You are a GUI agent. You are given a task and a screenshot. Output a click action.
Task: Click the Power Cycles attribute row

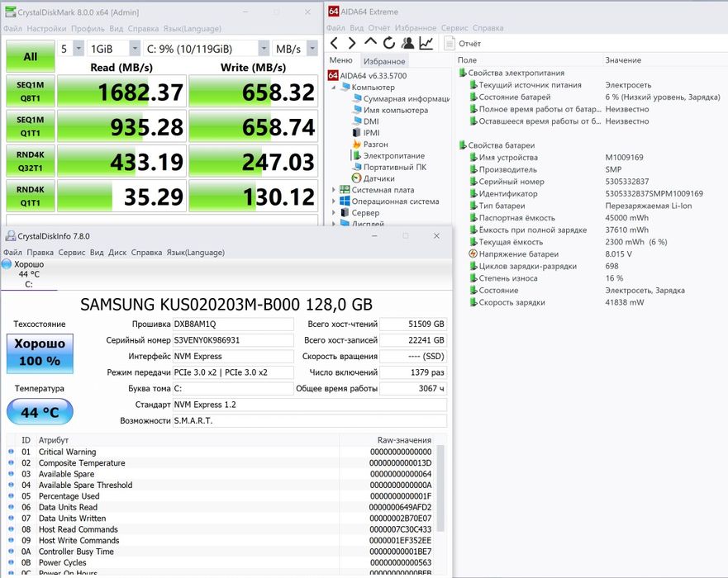click(220, 562)
